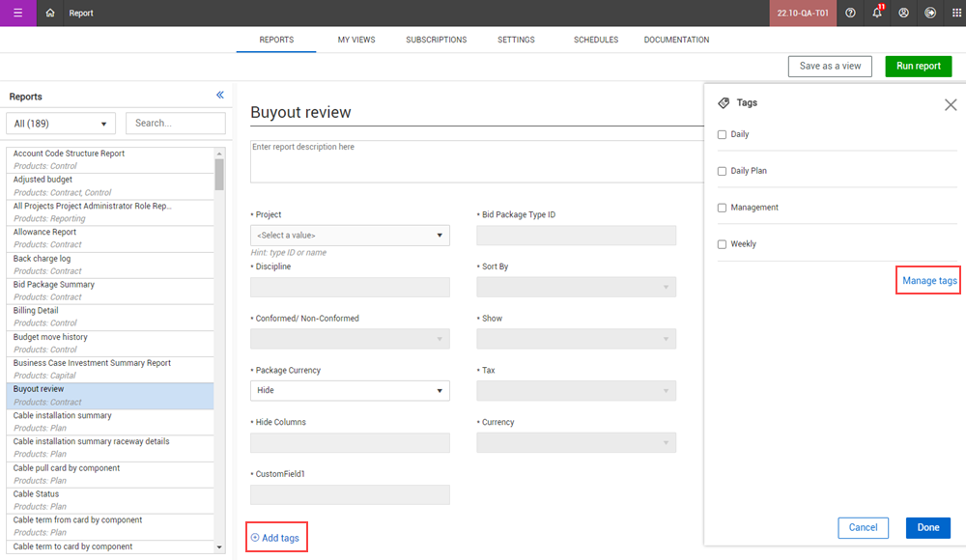Open the Conformed/Non-Conformed dropdown
966x560 pixels.
pyautogui.click(x=350, y=339)
